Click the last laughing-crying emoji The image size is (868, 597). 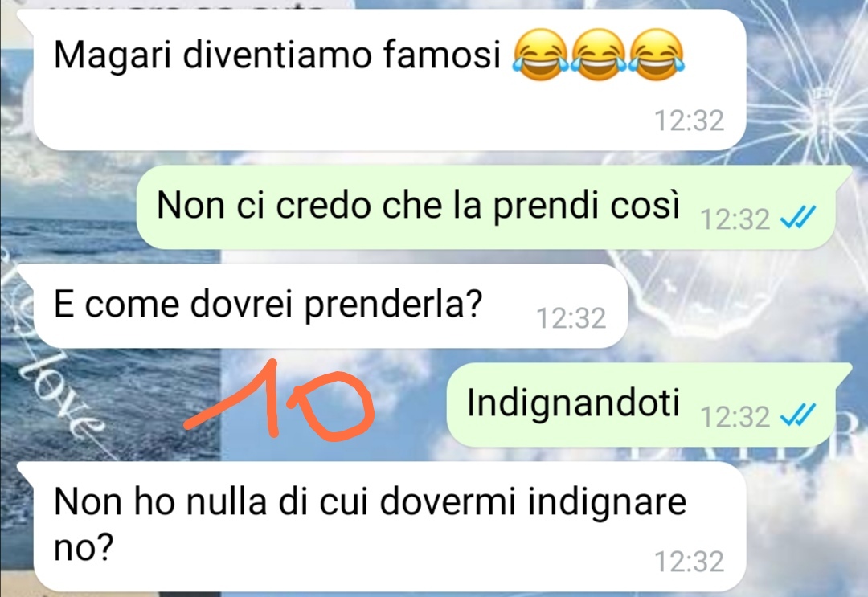[657, 54]
